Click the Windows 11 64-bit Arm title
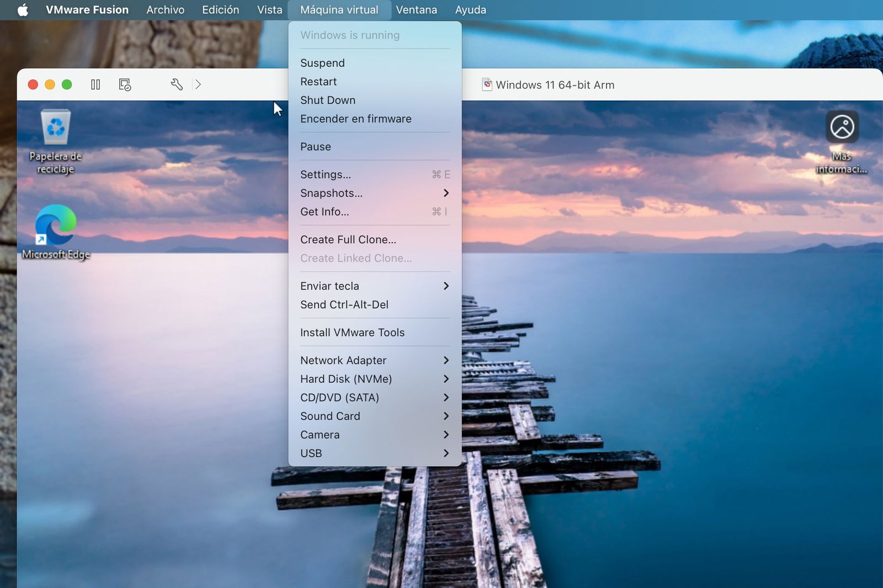 [555, 85]
